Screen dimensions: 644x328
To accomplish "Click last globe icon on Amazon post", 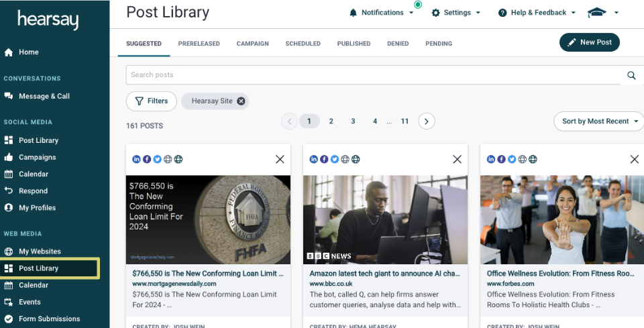I will 356,159.
